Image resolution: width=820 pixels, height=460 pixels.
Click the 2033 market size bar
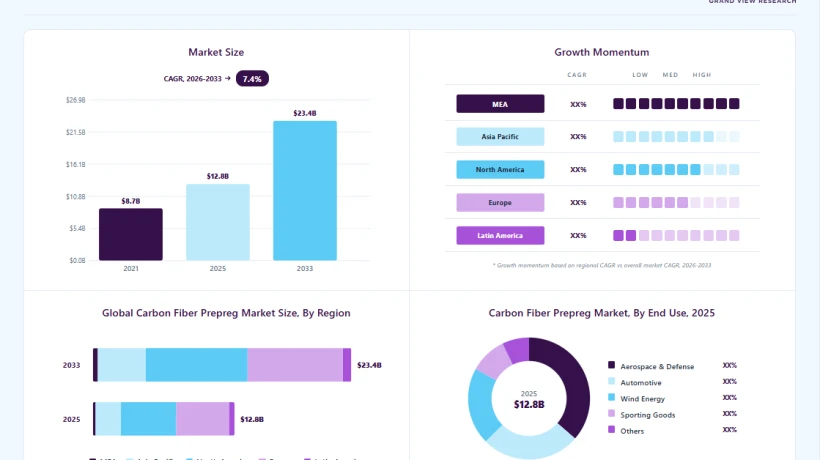tap(305, 191)
